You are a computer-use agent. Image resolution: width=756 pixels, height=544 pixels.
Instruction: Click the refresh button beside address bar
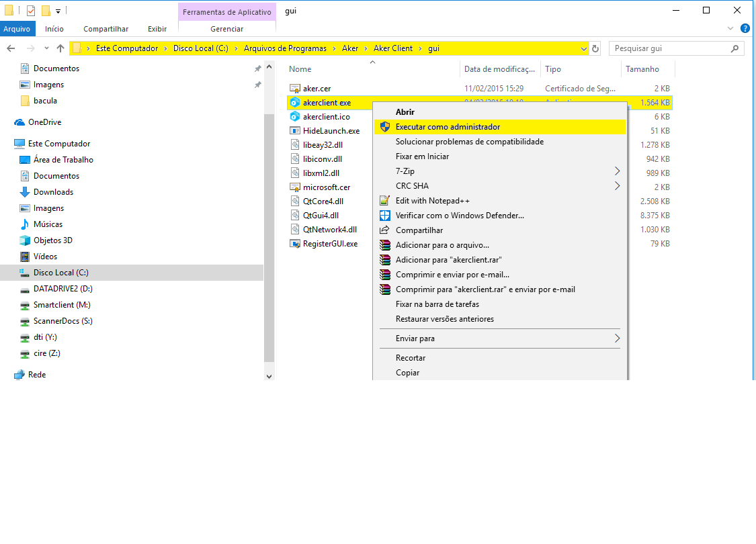(x=595, y=48)
